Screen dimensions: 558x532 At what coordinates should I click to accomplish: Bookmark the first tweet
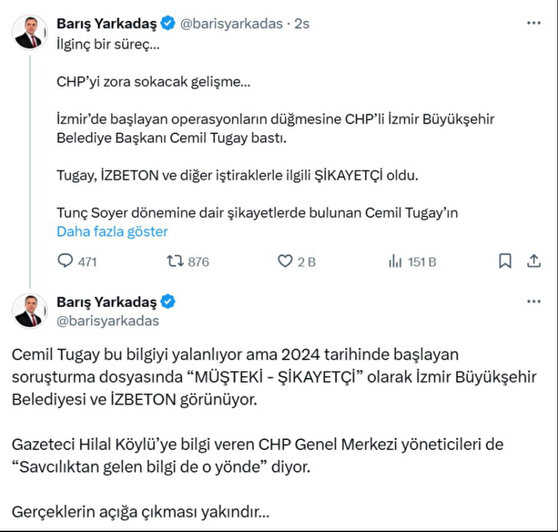click(505, 261)
